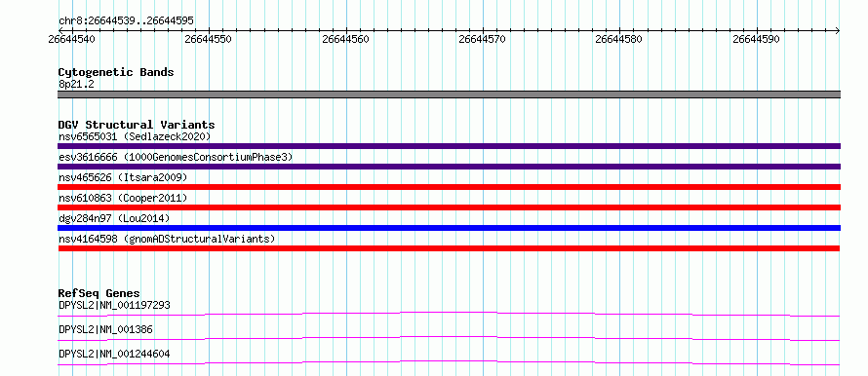Open nsv465626 (Itsara2009) variant label
The height and width of the screenshot is (376, 868).
point(123,177)
